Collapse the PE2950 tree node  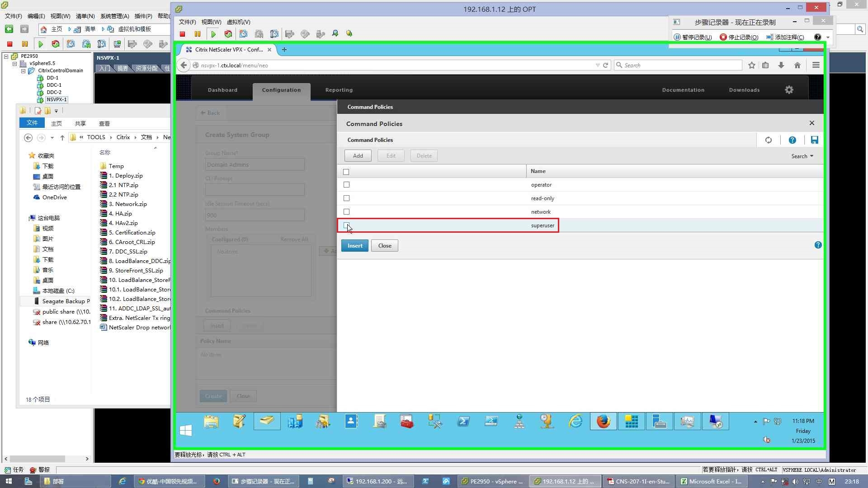pyautogui.click(x=6, y=56)
